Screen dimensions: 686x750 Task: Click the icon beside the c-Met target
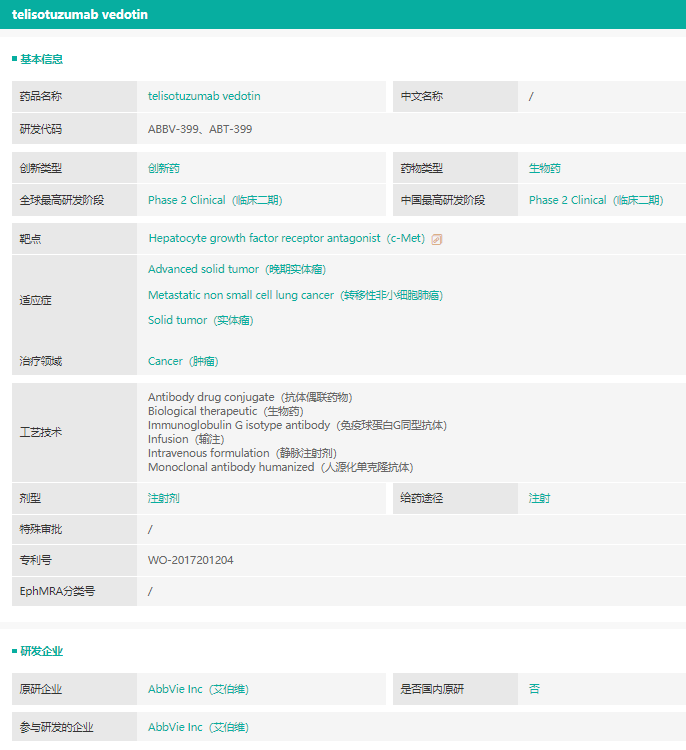[437, 239]
